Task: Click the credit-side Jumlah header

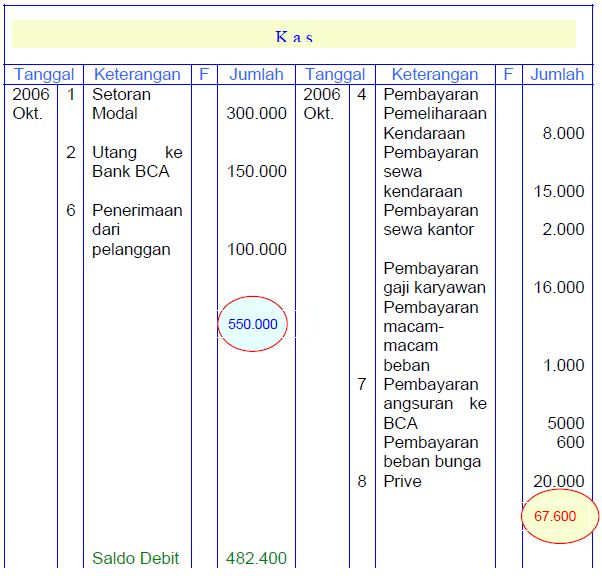Action: pyautogui.click(x=557, y=74)
